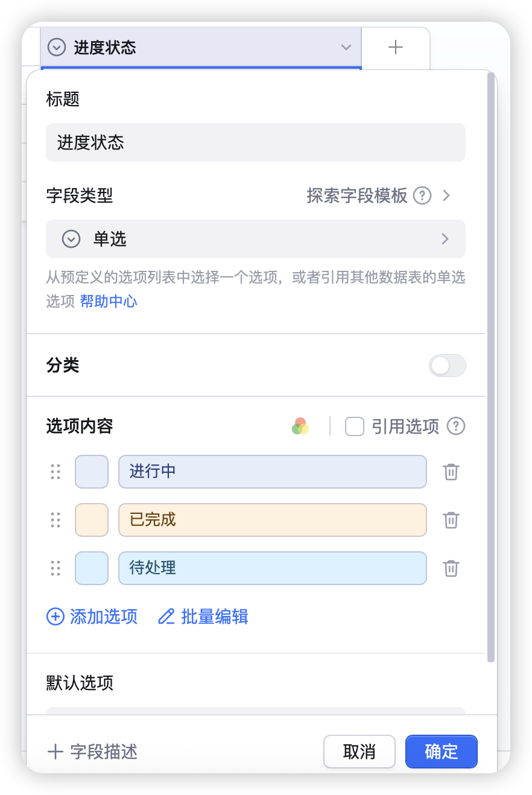
Task: Add a new column with plus icon
Action: click(x=396, y=47)
